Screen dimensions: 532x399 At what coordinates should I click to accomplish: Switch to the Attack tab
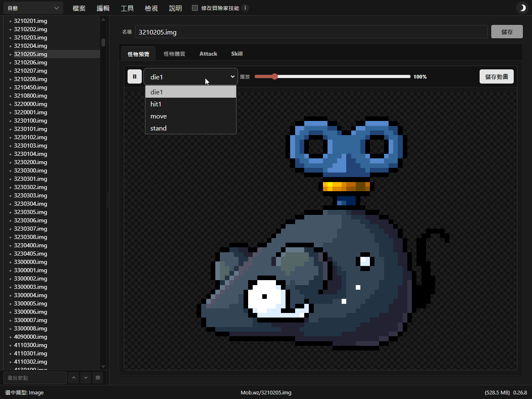pyautogui.click(x=208, y=54)
